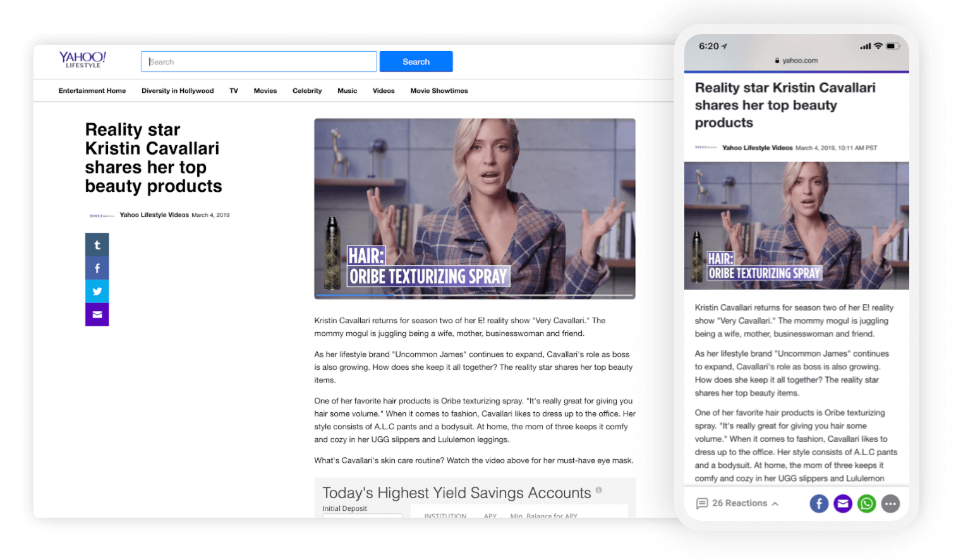Go to Diversity in Hollywood section
Screen dimensions: 956x560
(x=178, y=91)
